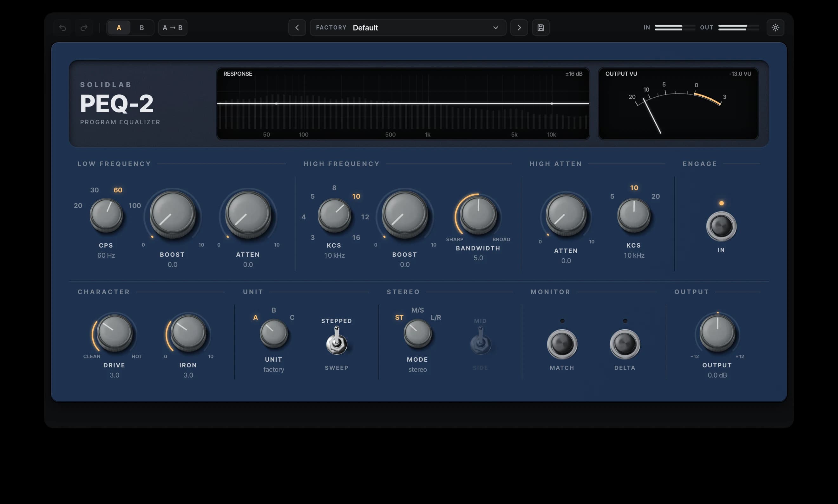Screen dimensions: 838x504
Task: Open the Factory Default preset dropdown
Action: click(408, 28)
